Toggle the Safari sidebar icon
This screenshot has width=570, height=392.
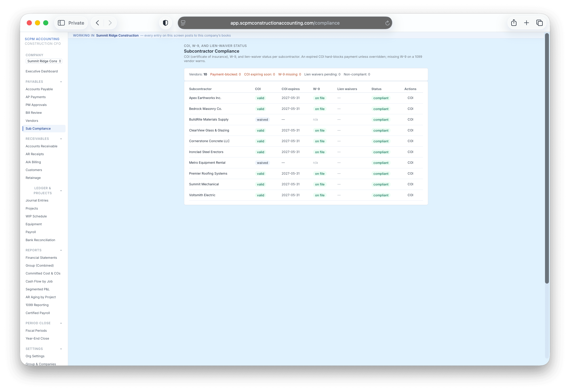click(61, 23)
